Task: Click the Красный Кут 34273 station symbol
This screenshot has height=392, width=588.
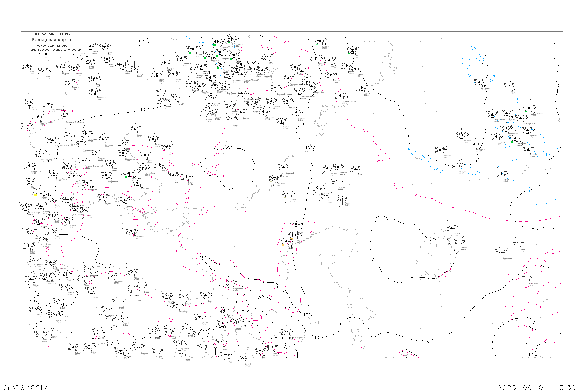Action: (x=283, y=168)
